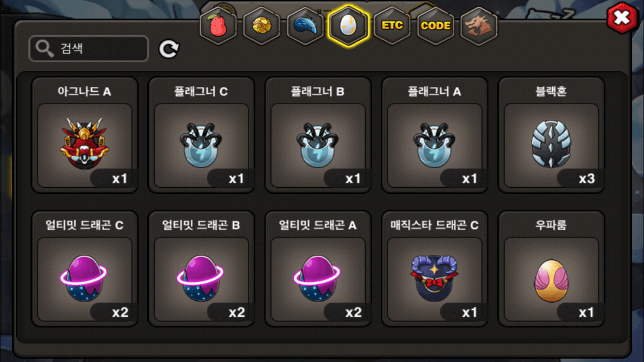Open the red fruit category tab
The width and height of the screenshot is (644, 362).
pyautogui.click(x=218, y=26)
